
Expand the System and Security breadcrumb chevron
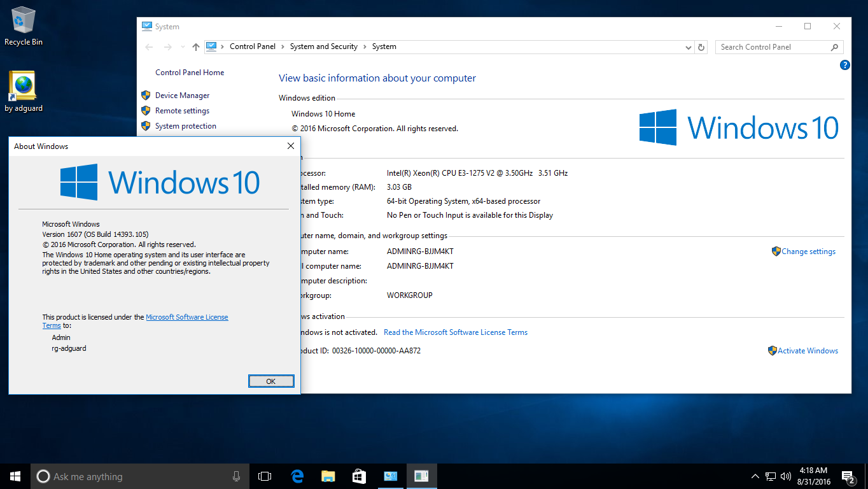click(x=365, y=46)
